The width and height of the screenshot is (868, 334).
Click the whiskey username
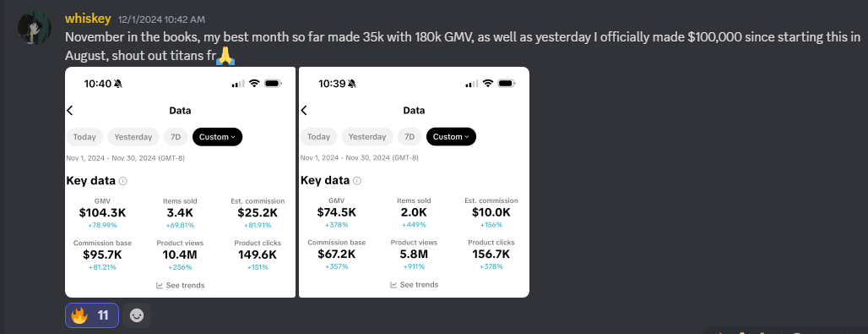tap(89, 19)
